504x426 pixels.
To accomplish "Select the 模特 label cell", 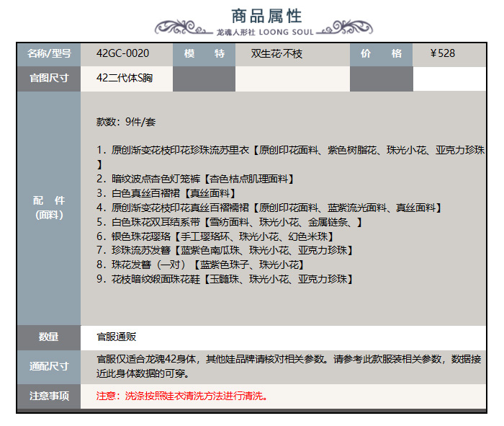I will [x=204, y=53].
